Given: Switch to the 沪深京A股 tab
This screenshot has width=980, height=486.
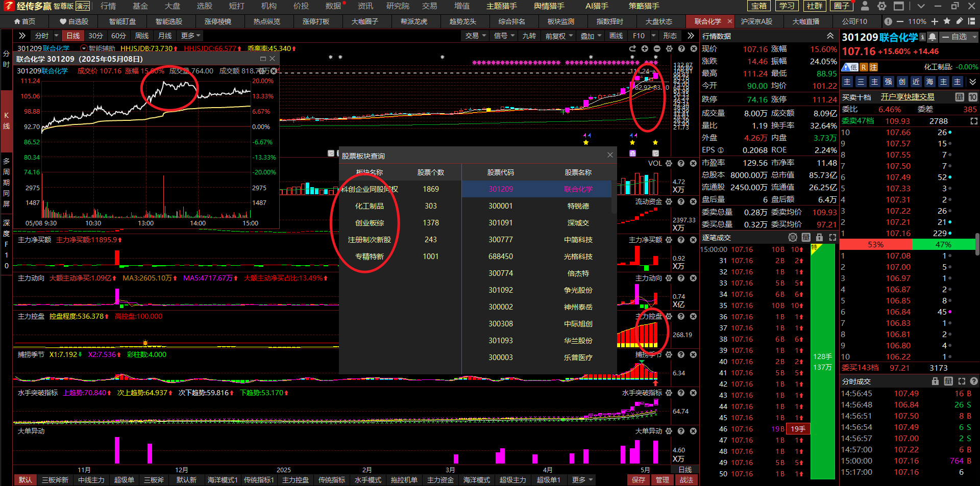Looking at the screenshot, I should point(756,21).
